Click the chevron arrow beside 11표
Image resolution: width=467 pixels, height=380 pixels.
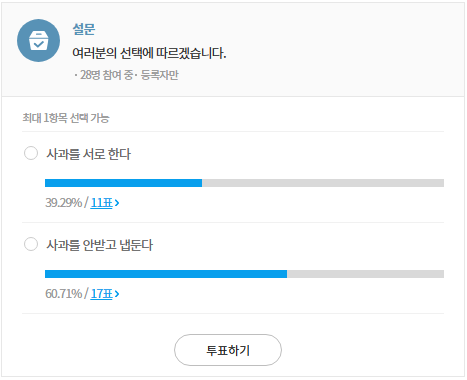pos(117,203)
